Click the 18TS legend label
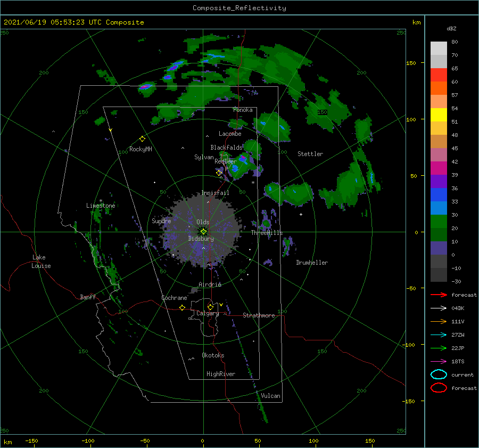479x448 pixels. click(458, 362)
